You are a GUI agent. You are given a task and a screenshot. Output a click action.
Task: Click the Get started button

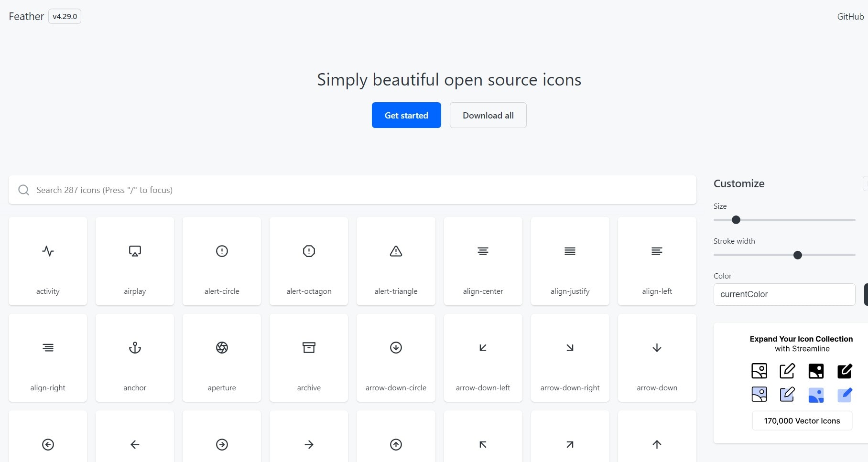coord(406,115)
